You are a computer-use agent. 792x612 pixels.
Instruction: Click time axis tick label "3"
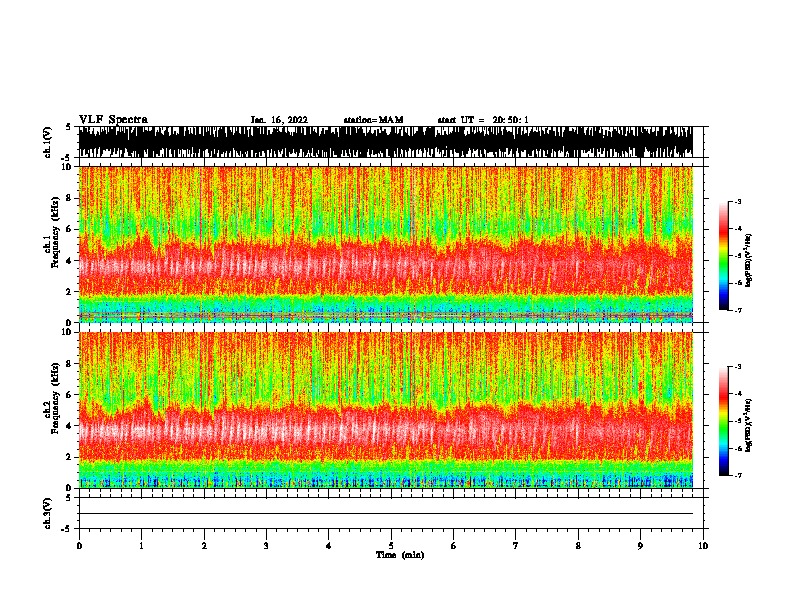(266, 546)
